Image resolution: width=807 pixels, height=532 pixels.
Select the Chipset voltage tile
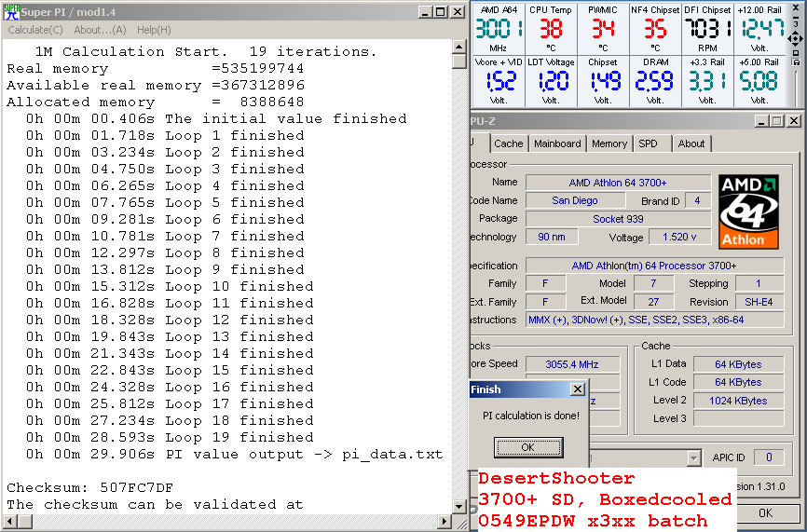pyautogui.click(x=603, y=81)
